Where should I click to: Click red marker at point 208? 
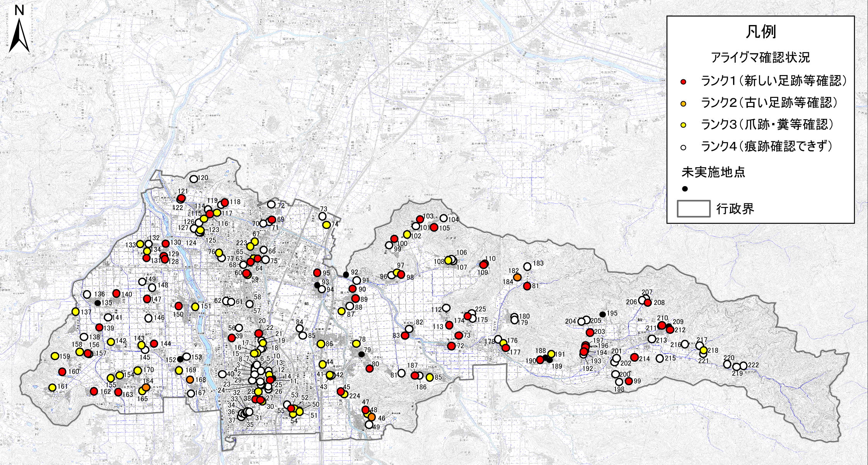click(648, 303)
